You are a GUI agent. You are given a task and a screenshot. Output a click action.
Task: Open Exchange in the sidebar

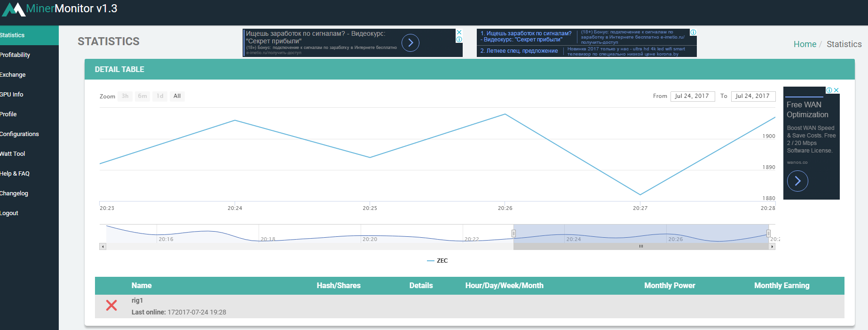[x=29, y=75]
